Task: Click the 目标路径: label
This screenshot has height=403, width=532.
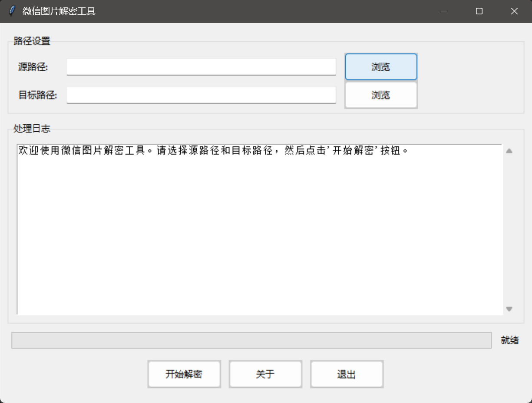Action: (38, 95)
